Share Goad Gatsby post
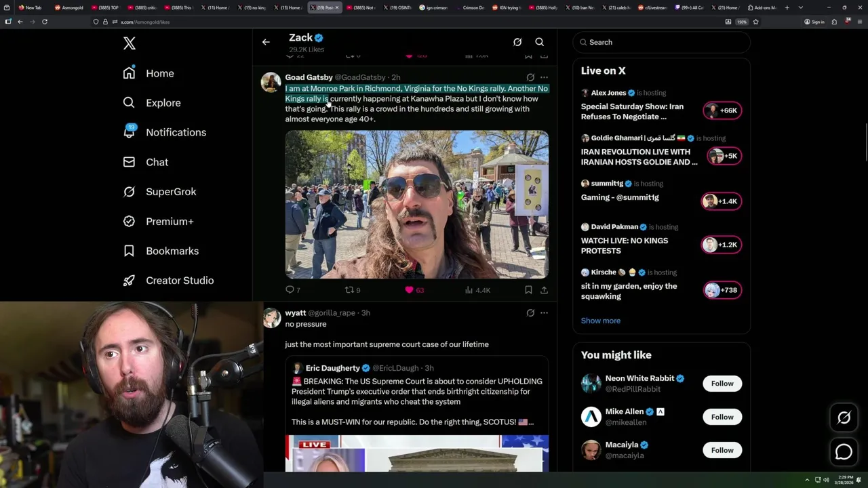The width and height of the screenshot is (868, 488). [x=544, y=290]
